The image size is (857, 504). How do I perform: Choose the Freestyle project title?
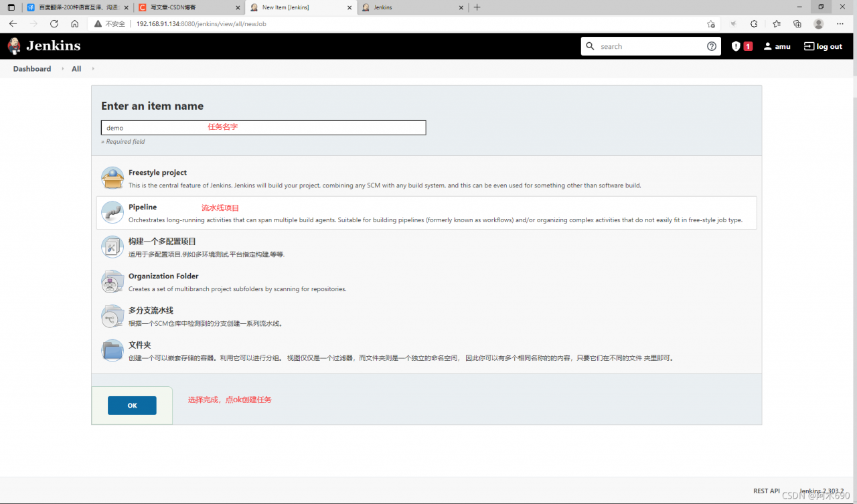pyautogui.click(x=157, y=173)
